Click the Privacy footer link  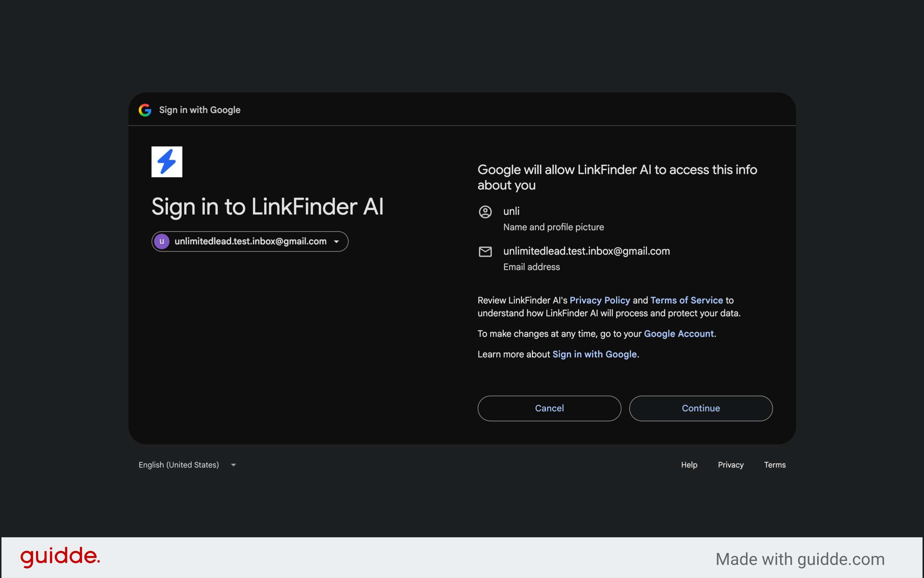731,465
